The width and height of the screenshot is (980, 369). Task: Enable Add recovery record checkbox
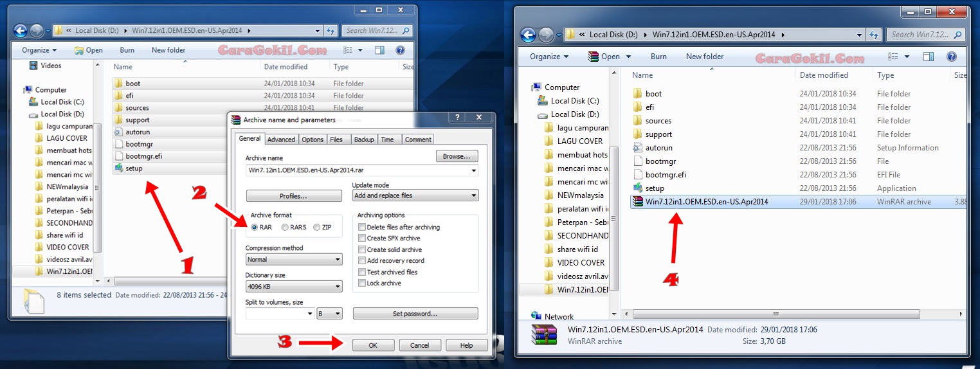(362, 261)
